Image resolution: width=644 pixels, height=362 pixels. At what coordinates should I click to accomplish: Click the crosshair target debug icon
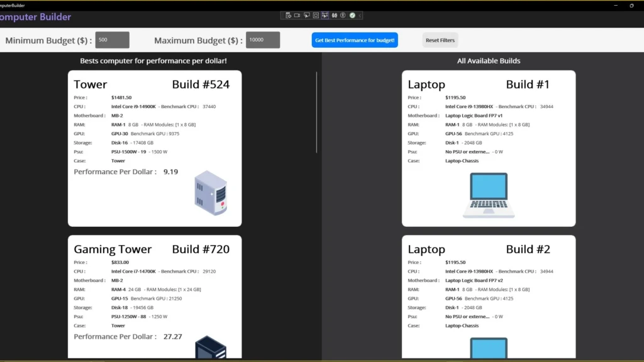[x=343, y=15]
